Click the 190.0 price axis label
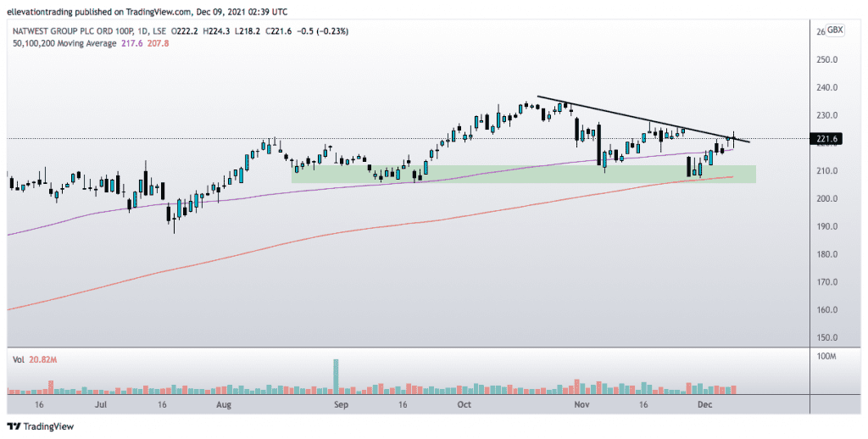 (827, 226)
